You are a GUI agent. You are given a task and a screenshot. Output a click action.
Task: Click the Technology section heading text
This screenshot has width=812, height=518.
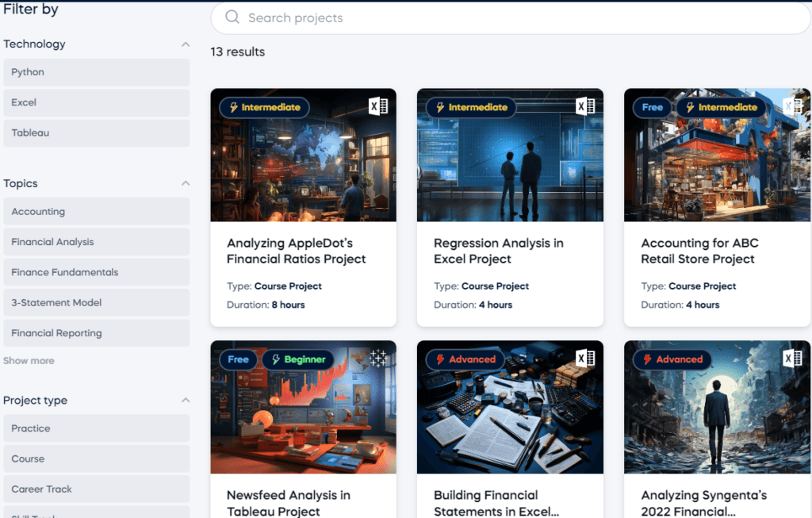34,44
